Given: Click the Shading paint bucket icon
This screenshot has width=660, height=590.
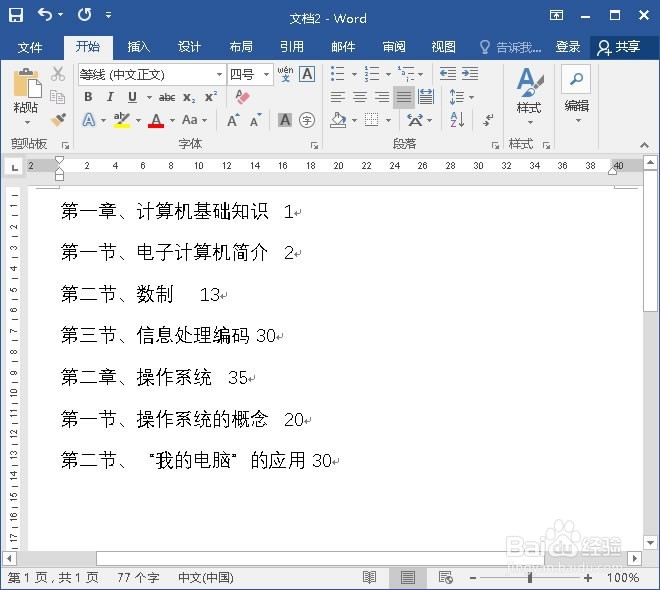Looking at the screenshot, I should coord(338,120).
